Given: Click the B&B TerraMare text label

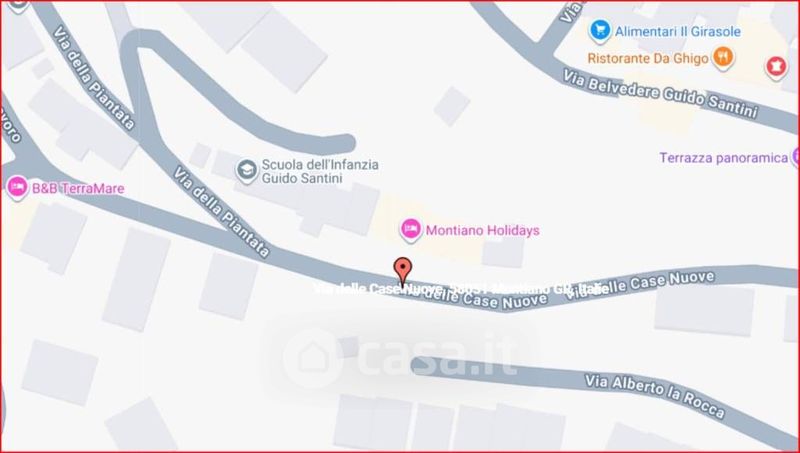Looking at the screenshot, I should tap(78, 189).
